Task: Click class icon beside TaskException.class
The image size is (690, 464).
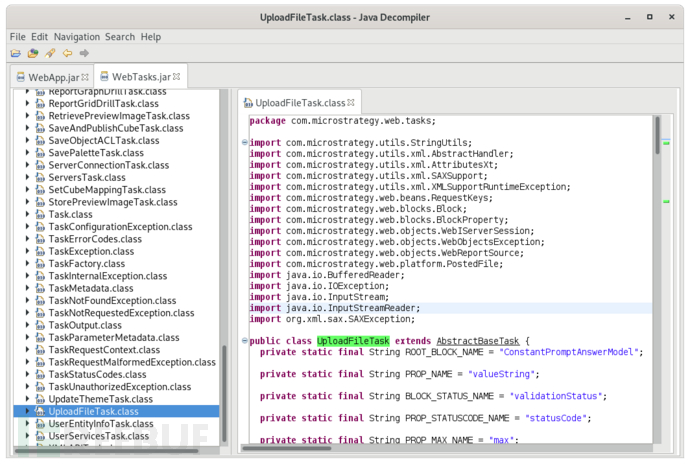Action: (40, 251)
